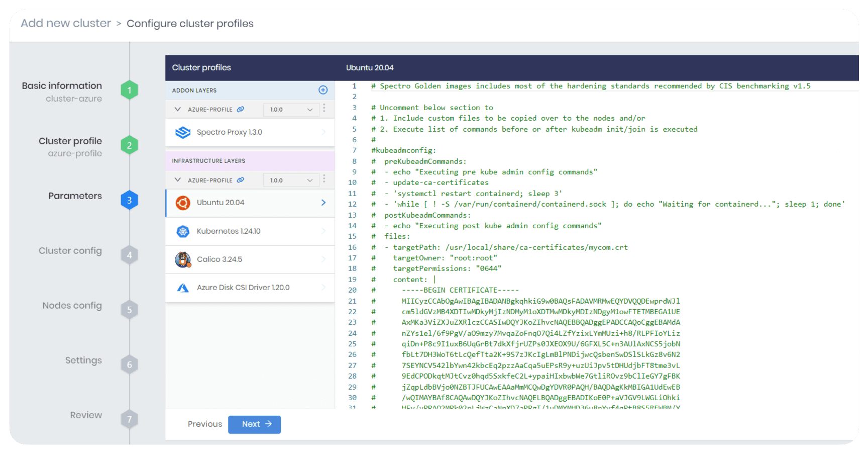Open the Review step label
Screen dimensions: 868x454
86,415
